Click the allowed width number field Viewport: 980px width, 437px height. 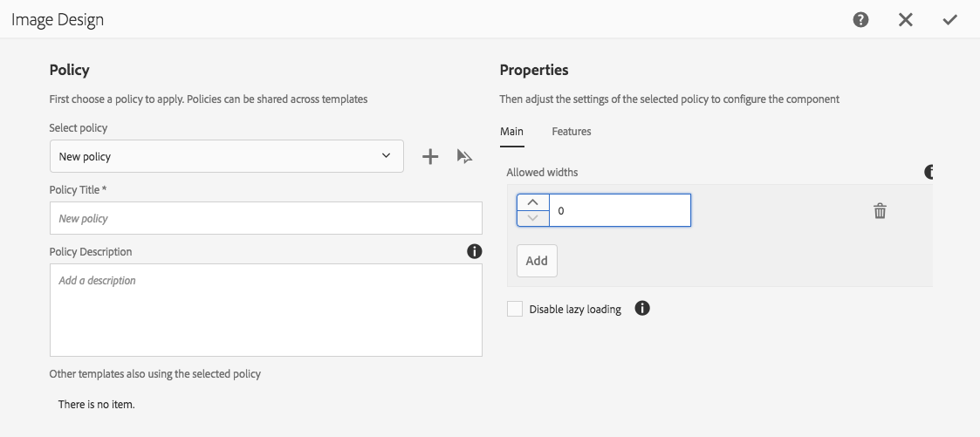click(x=620, y=210)
